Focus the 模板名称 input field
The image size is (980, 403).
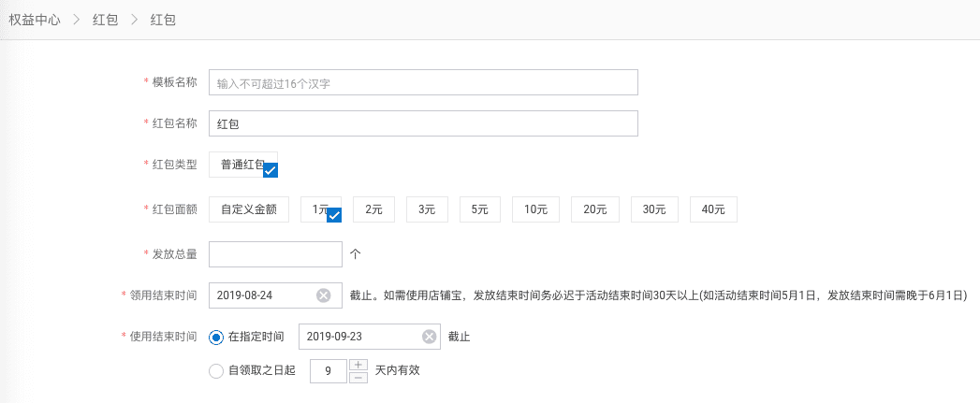click(423, 82)
